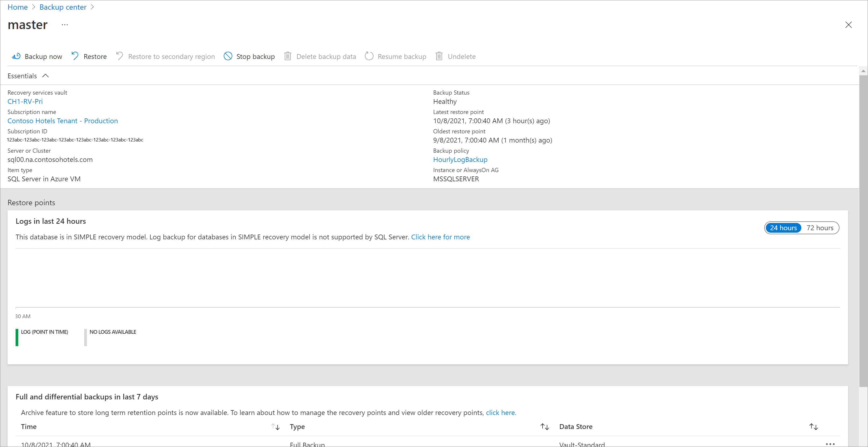Expand full and differential backups section
Screen dimensions: 868x447
pyautogui.click(x=87, y=397)
